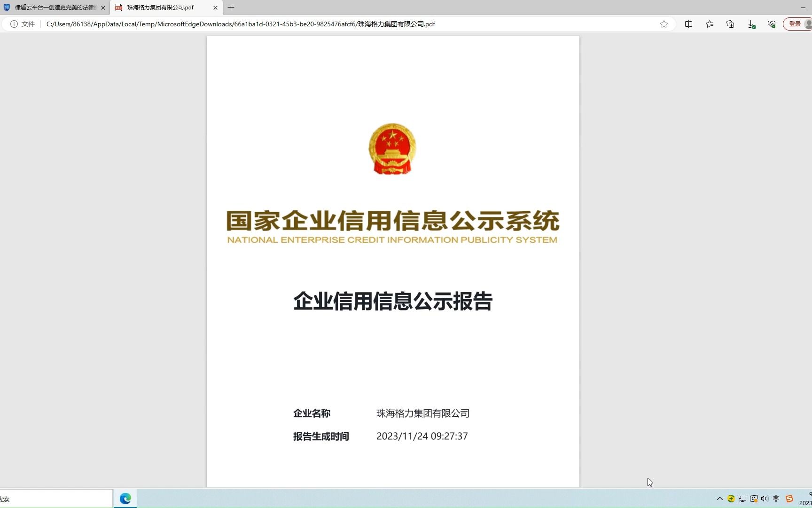Click the Edge icon on the taskbar

point(125,498)
